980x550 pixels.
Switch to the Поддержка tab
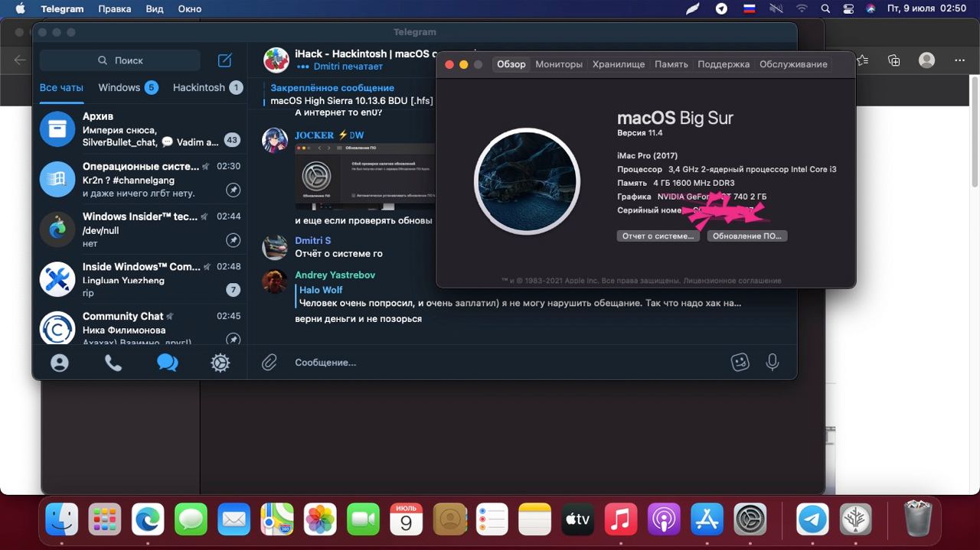(724, 64)
